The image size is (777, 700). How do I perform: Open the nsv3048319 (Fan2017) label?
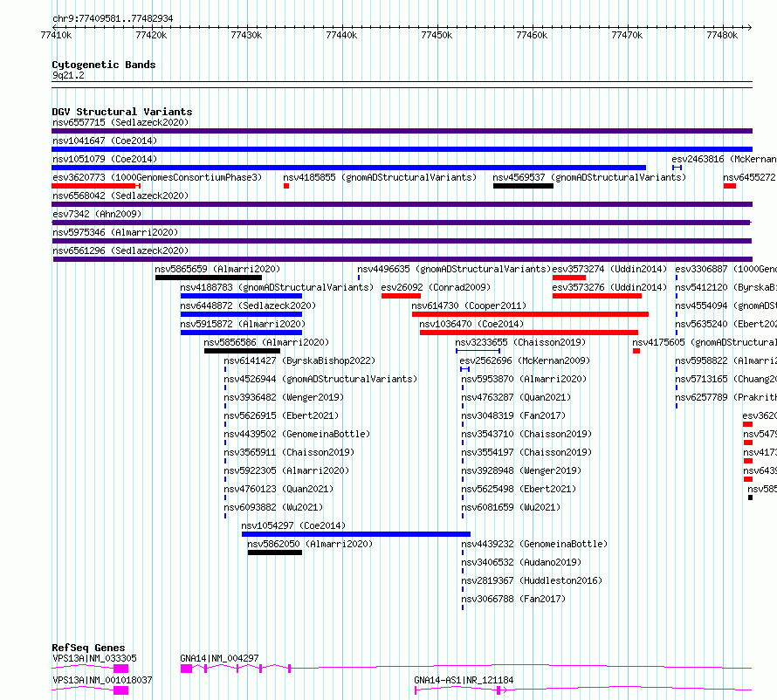click(x=513, y=416)
